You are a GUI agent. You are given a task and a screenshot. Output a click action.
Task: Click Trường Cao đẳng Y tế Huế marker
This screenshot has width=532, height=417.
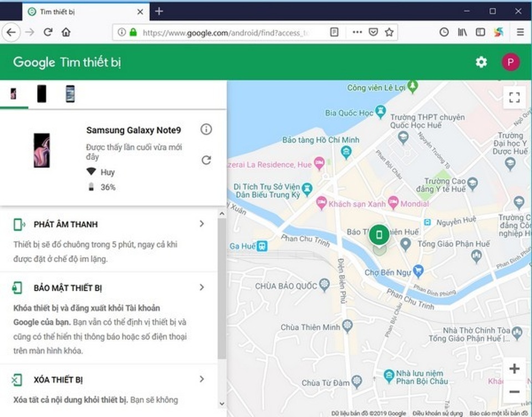(472, 183)
